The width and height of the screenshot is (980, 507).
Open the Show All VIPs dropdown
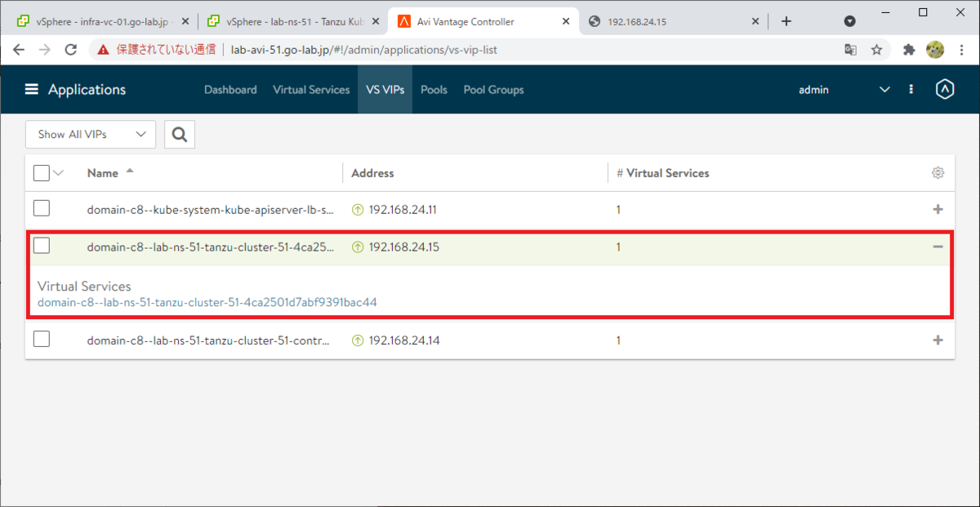coord(91,134)
